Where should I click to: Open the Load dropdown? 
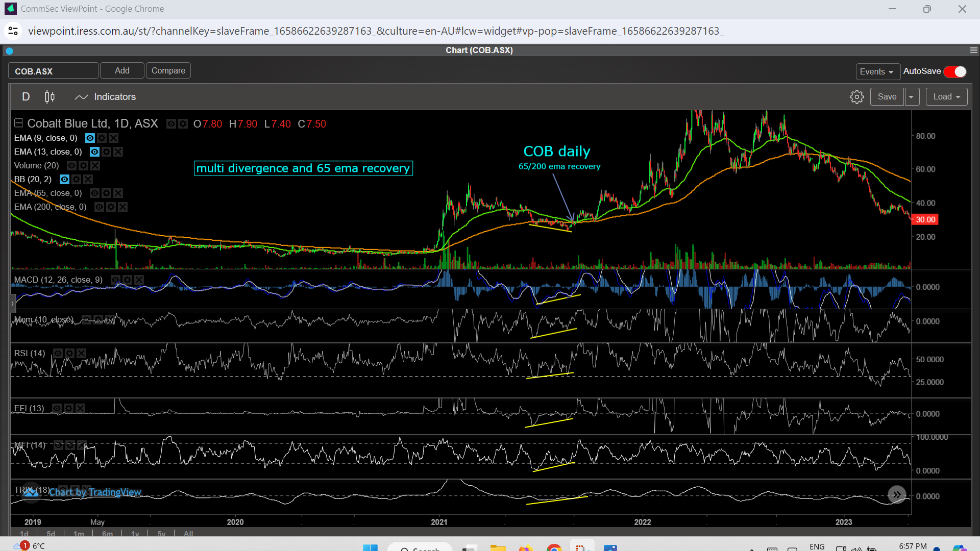point(947,97)
